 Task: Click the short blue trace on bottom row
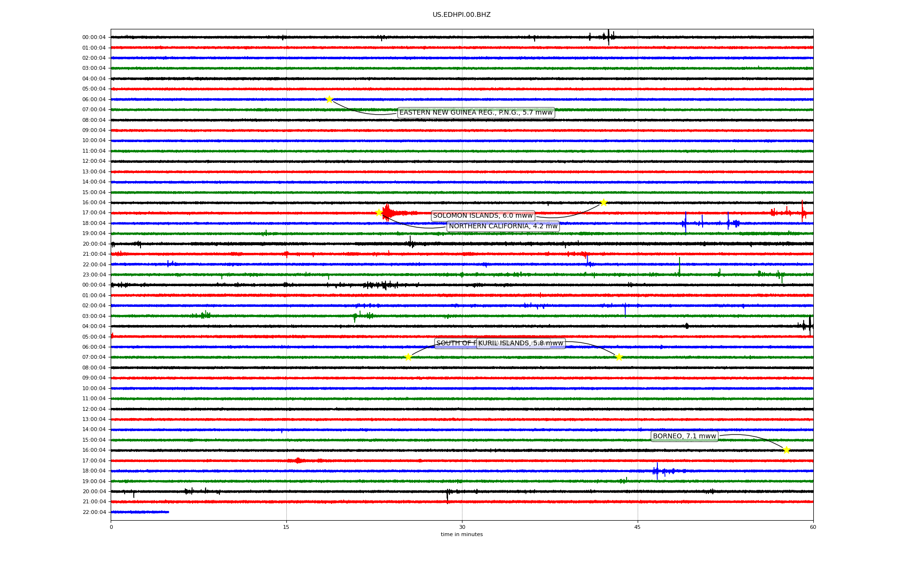[x=140, y=512]
